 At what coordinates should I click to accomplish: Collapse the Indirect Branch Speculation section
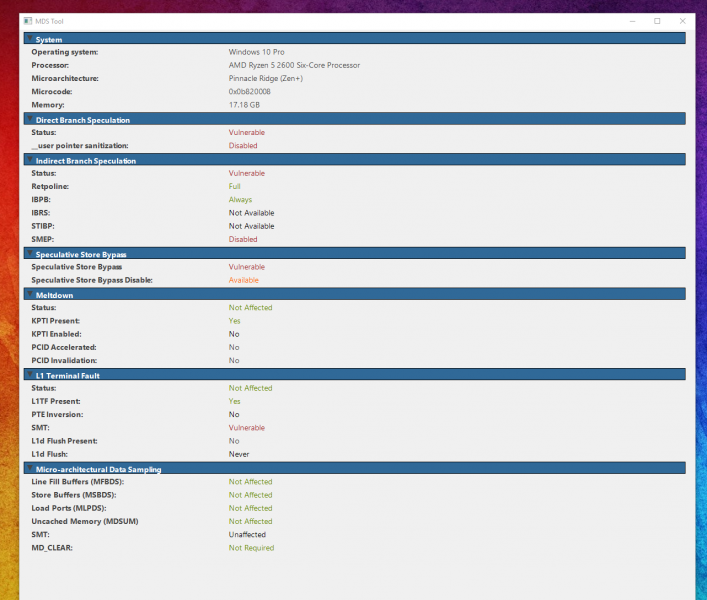(x=29, y=160)
